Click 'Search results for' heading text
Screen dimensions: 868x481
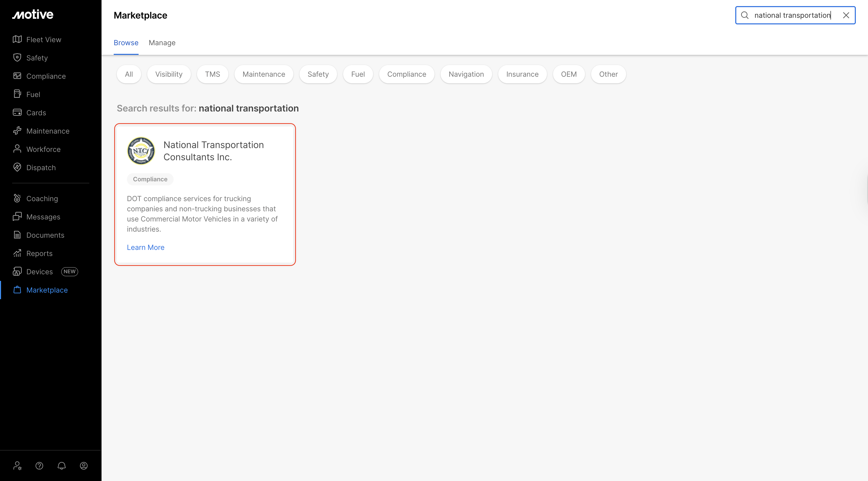[156, 108]
